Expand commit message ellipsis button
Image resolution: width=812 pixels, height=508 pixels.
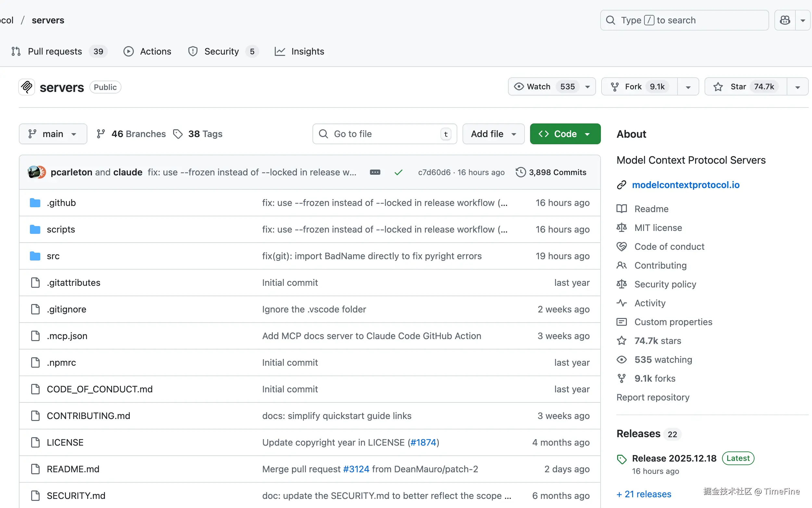coord(375,172)
